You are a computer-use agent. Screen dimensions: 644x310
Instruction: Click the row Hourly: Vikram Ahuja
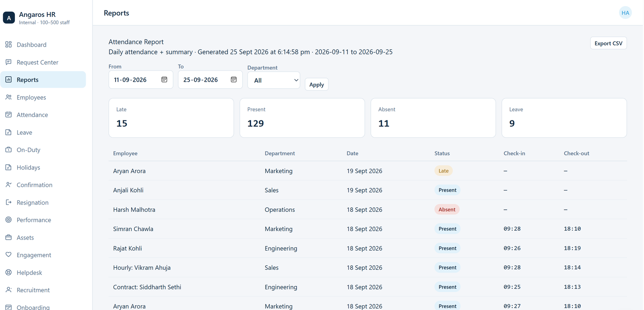367,267
